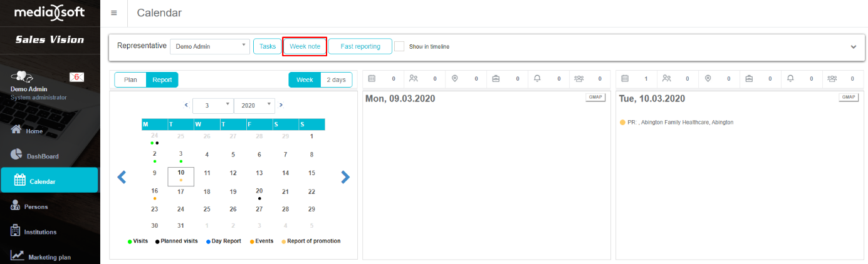
Task: Expand the filter panel chevron at right
Action: point(852,47)
